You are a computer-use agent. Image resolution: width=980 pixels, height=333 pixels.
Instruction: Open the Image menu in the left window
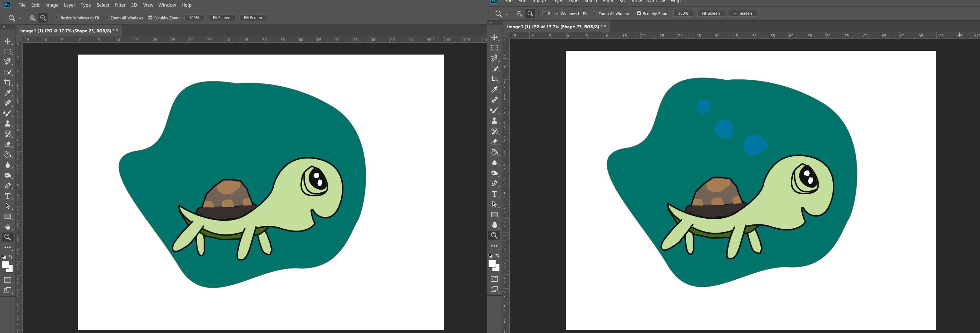[52, 5]
